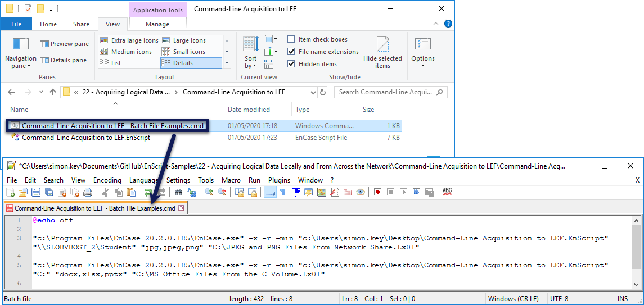Click the Show Indent Guide icon

coord(296,192)
